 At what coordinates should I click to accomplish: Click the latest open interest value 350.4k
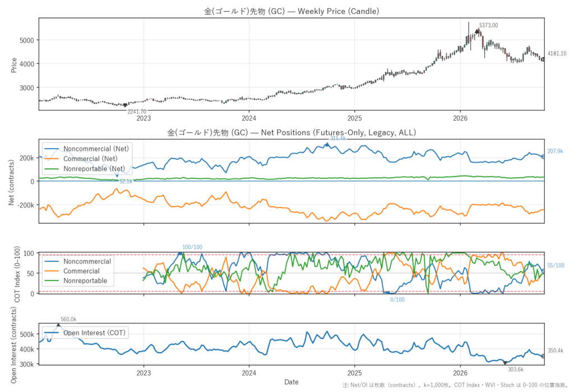point(556,351)
